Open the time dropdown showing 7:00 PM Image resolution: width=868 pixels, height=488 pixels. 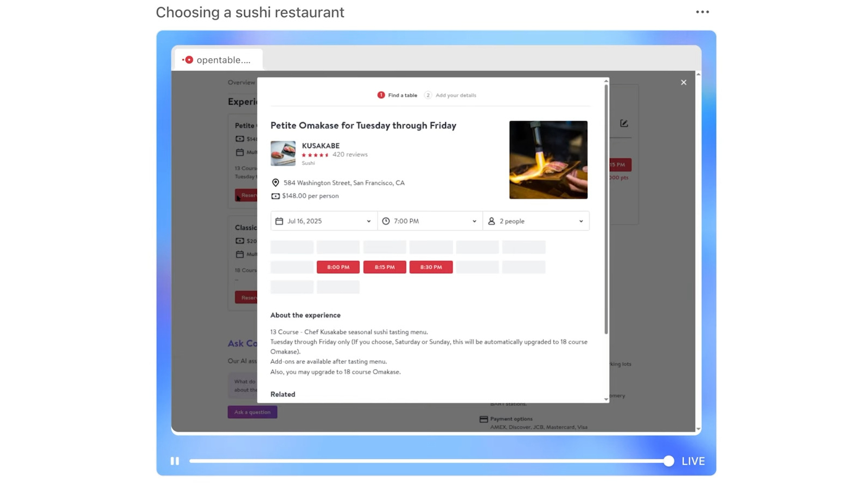tap(430, 221)
